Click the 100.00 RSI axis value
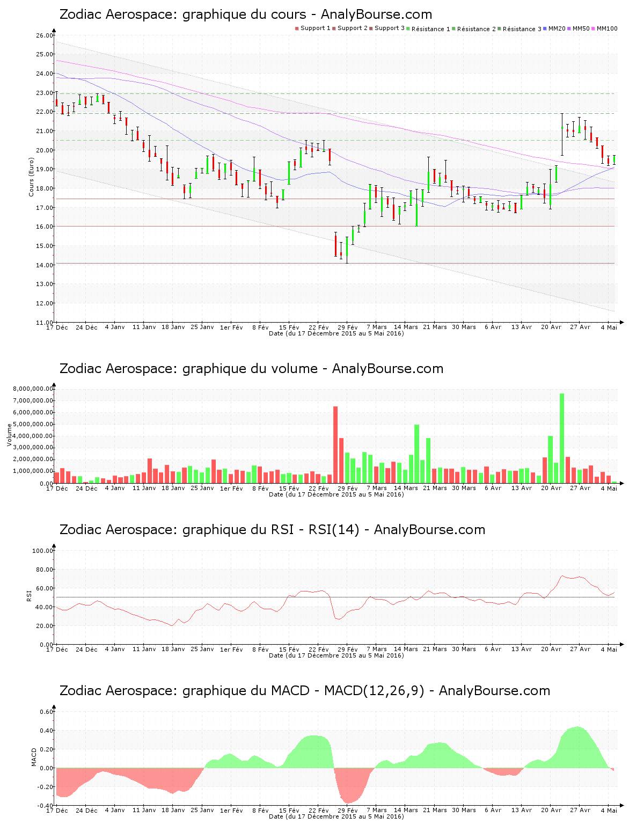 43,551
